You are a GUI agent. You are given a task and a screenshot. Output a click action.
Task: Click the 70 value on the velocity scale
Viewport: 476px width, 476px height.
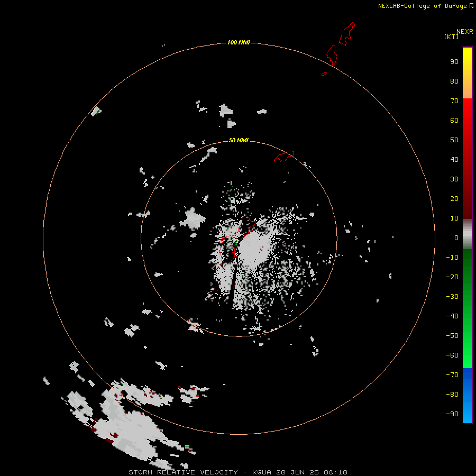[x=454, y=101]
